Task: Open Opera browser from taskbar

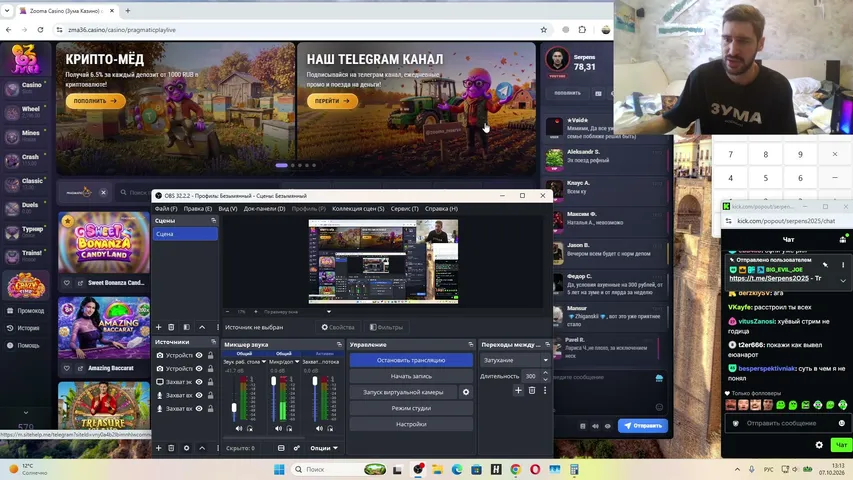Action: pos(535,469)
